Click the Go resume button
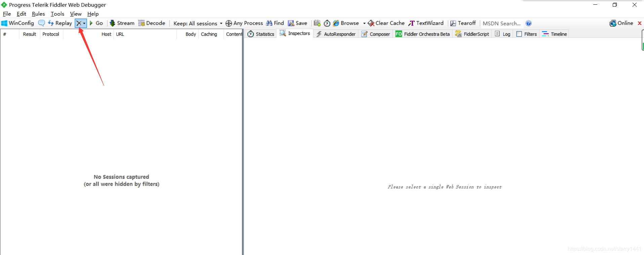Screen dimensions: 644x255 (x=96, y=23)
